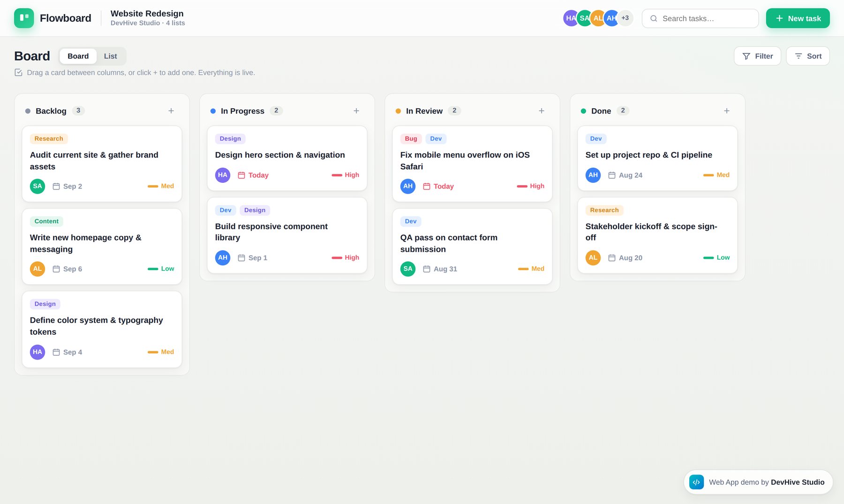
Task: Click calendar icon next to Aug 24
Action: click(x=612, y=175)
